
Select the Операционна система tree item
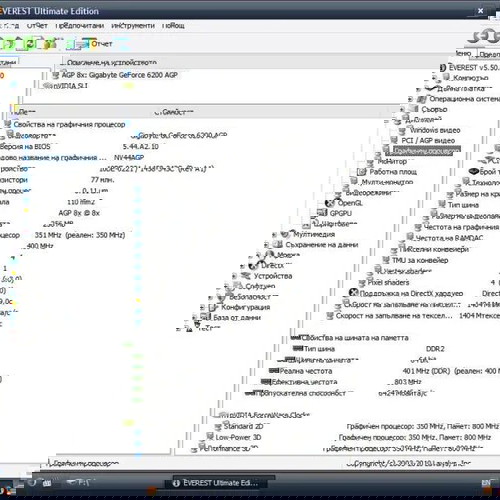tap(464, 99)
